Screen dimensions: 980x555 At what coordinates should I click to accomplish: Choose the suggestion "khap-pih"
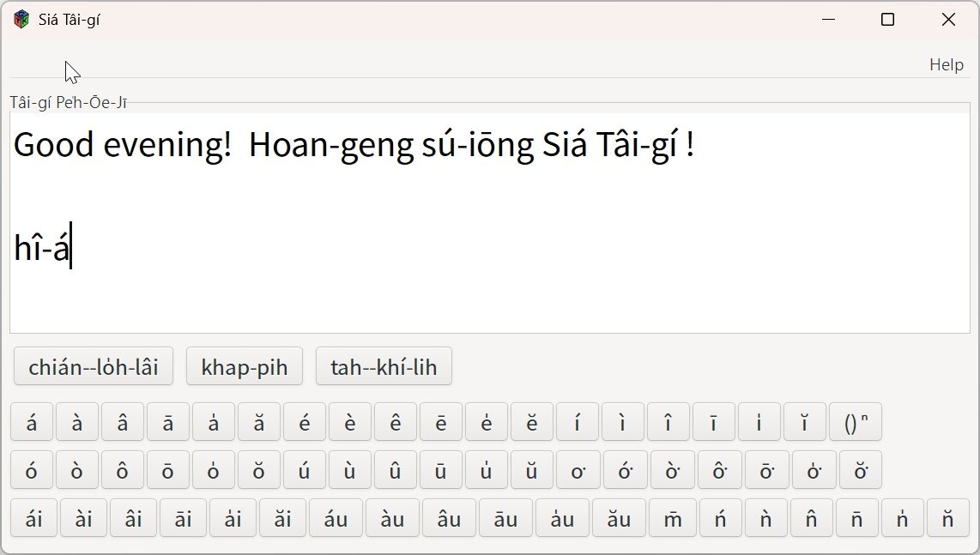[244, 367]
